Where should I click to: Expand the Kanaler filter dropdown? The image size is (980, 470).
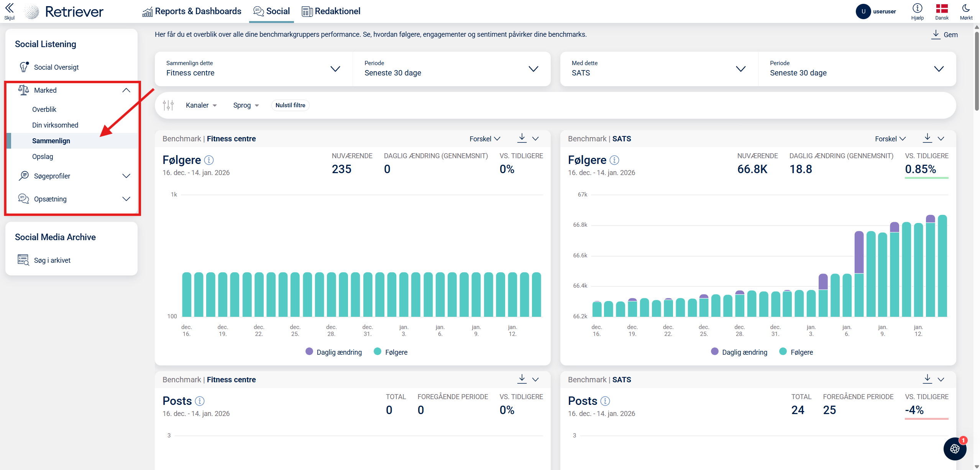tap(201, 105)
